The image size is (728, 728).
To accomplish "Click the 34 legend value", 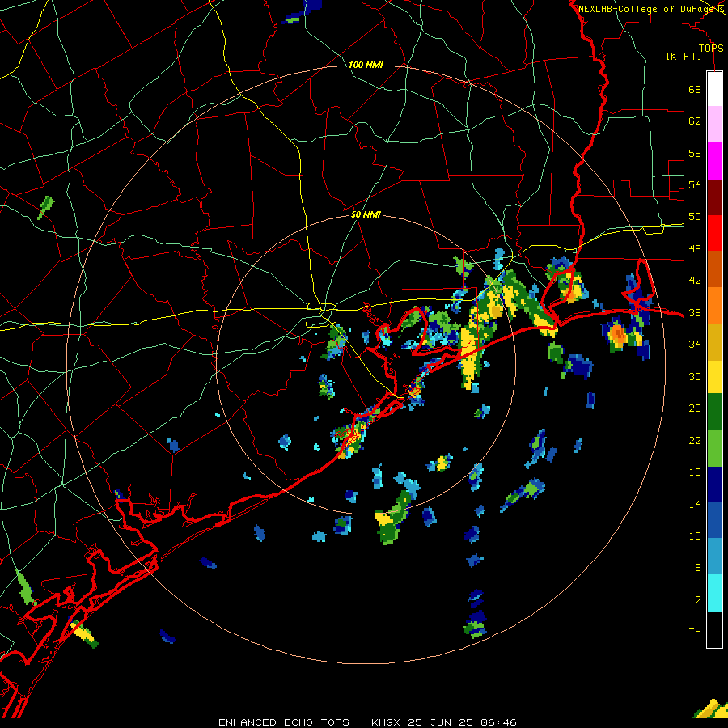I will [x=695, y=345].
